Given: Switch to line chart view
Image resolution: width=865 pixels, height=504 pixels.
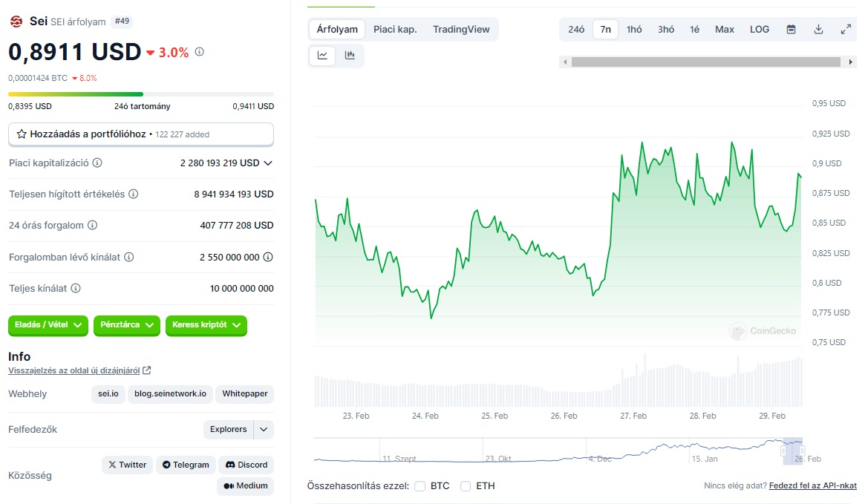Looking at the screenshot, I should pos(322,55).
